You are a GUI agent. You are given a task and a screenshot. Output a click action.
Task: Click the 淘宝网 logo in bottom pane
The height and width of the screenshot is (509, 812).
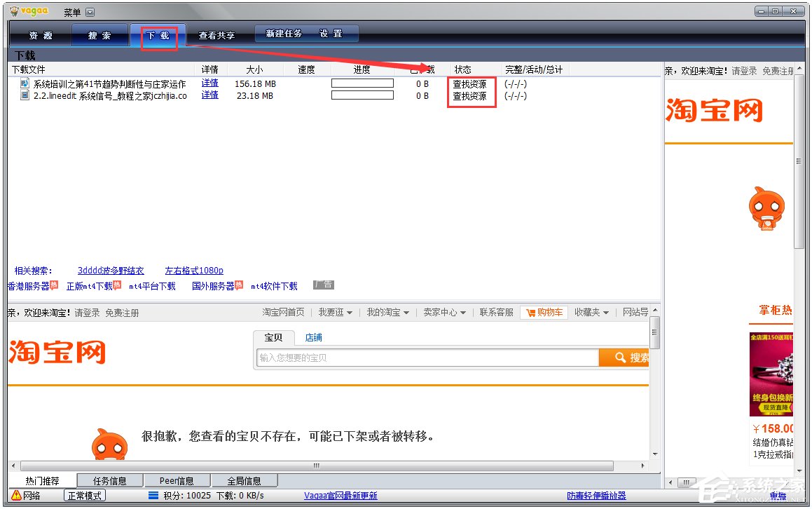tap(57, 352)
